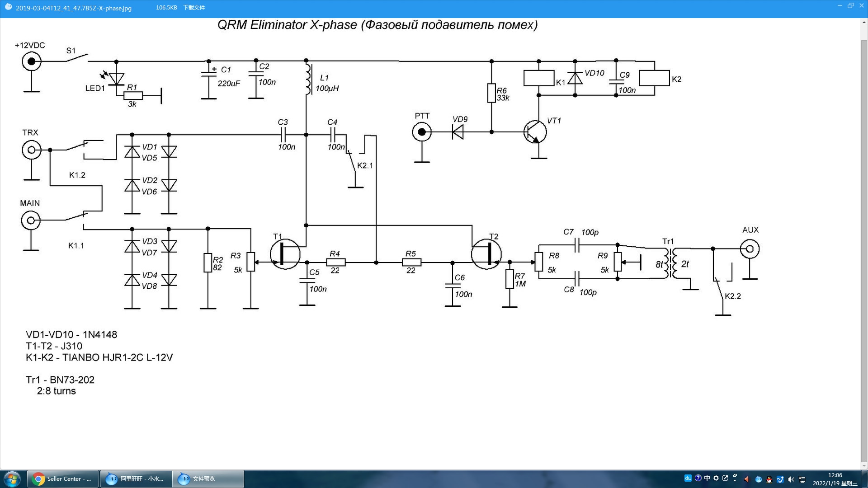Click the blue help question mark tray icon
The image size is (868, 488).
pyautogui.click(x=698, y=478)
